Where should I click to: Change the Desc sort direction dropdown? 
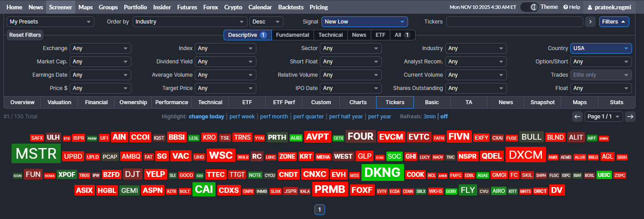pos(266,21)
